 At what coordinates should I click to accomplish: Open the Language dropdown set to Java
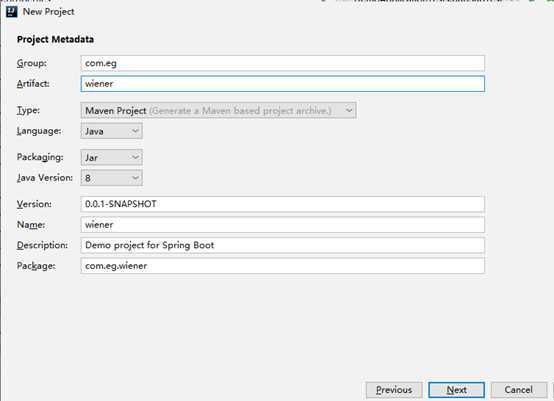coord(111,131)
